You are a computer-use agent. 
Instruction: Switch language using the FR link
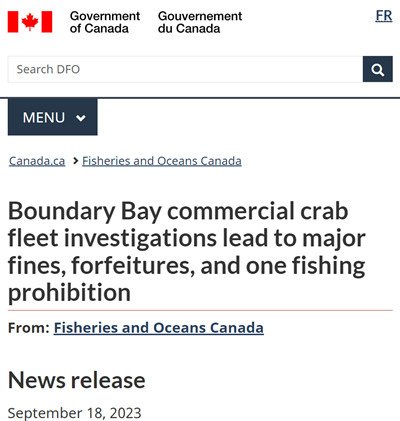click(x=384, y=16)
